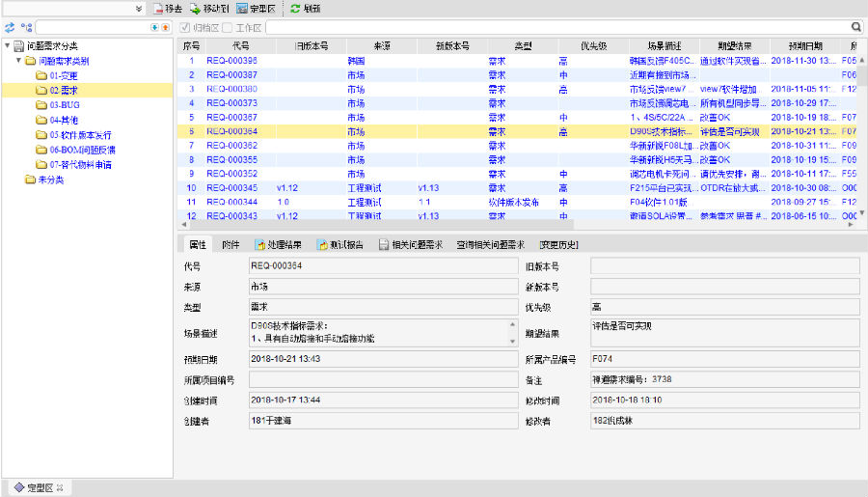Click the magnifier search icon at top right
This screenshot has width=868, height=497.
pyautogui.click(x=856, y=28)
